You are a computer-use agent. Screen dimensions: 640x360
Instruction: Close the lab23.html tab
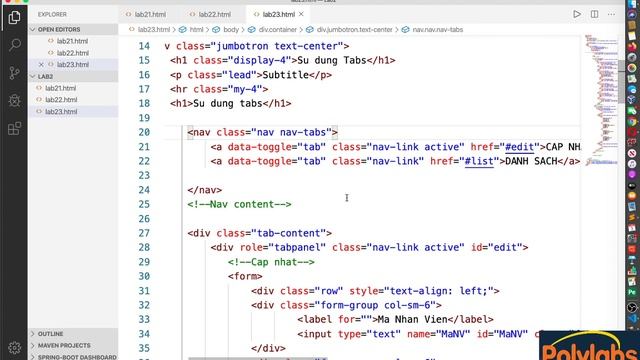(x=301, y=14)
